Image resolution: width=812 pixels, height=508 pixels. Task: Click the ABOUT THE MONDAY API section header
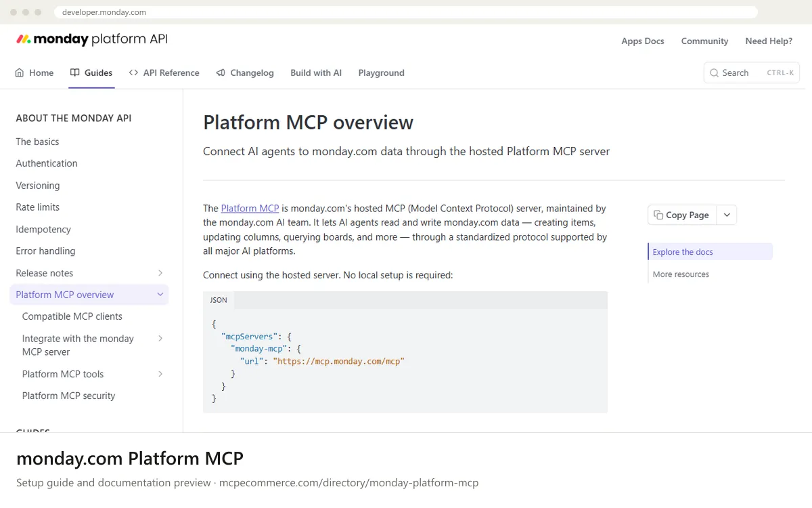point(74,118)
